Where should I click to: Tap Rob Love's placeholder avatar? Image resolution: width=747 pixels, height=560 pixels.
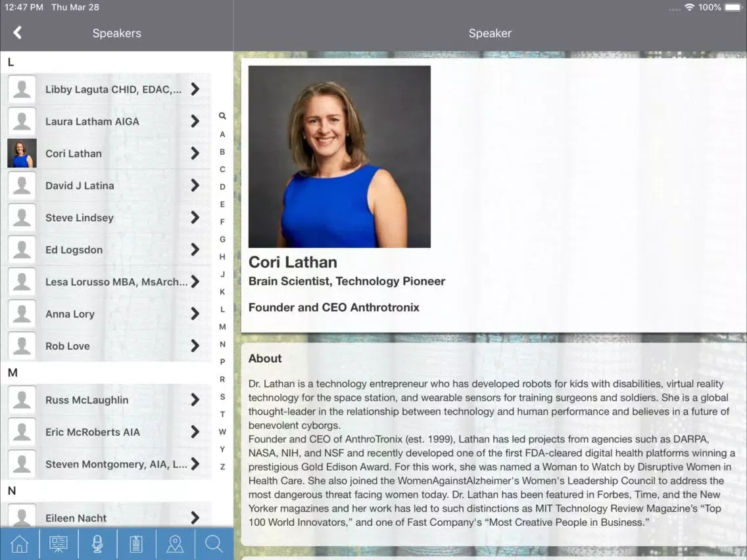22,346
